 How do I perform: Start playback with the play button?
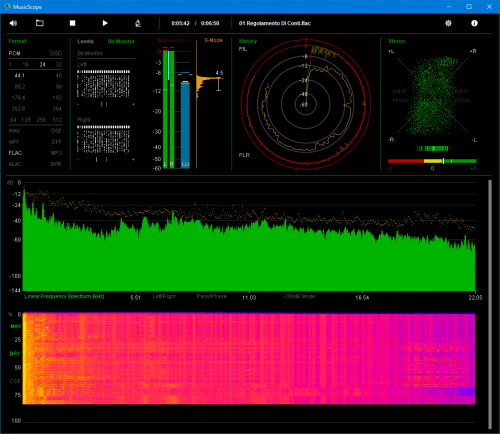105,23
